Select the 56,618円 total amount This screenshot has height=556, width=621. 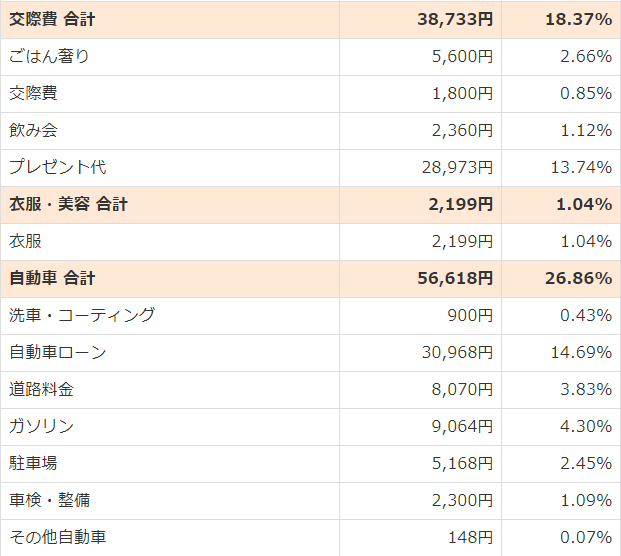click(x=455, y=278)
